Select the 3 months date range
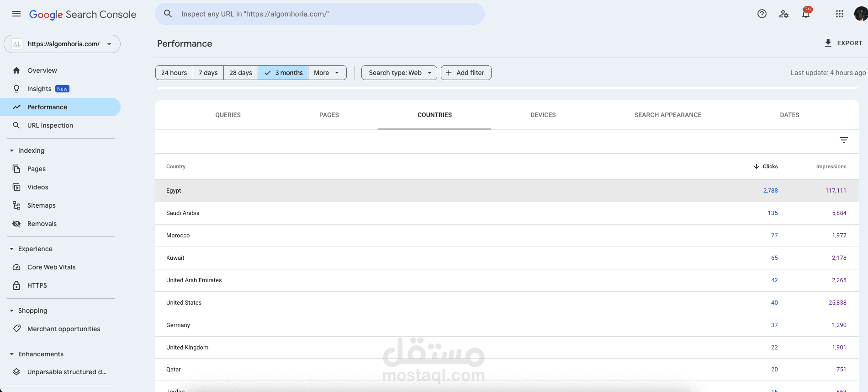The height and width of the screenshot is (392, 868). coord(283,73)
